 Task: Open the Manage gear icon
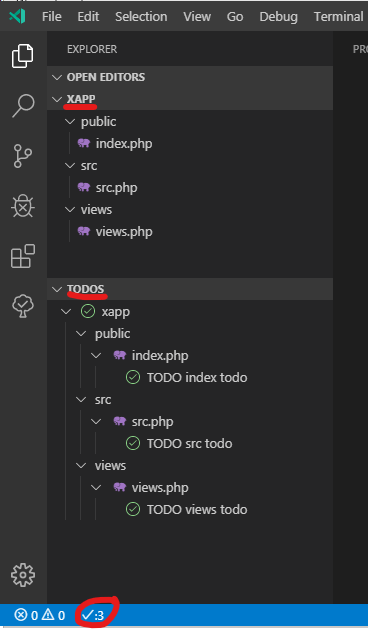tap(23, 575)
